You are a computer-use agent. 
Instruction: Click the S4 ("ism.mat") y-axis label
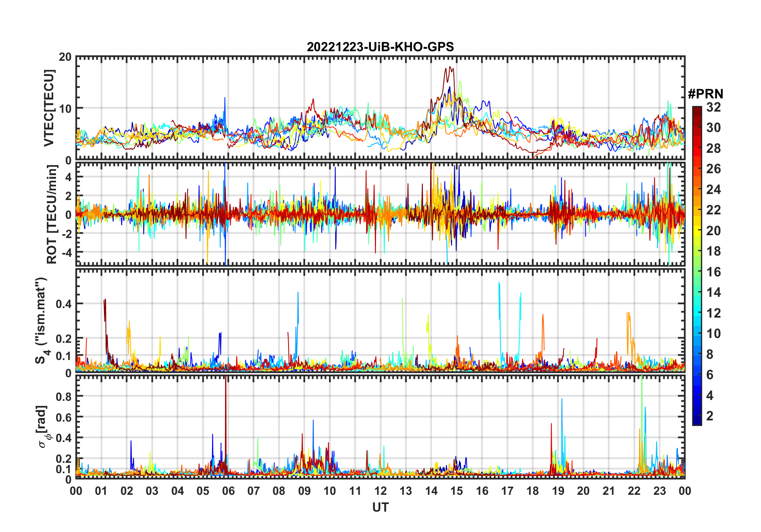point(41,320)
